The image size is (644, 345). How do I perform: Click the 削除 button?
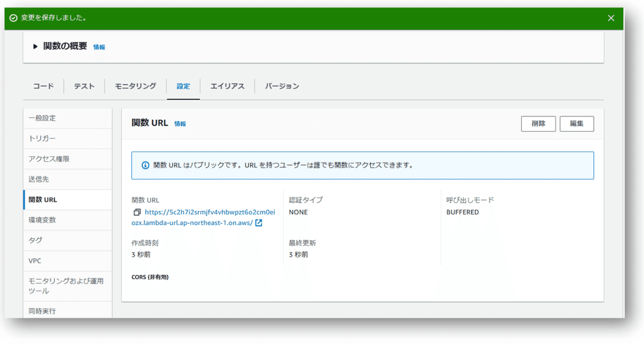538,123
